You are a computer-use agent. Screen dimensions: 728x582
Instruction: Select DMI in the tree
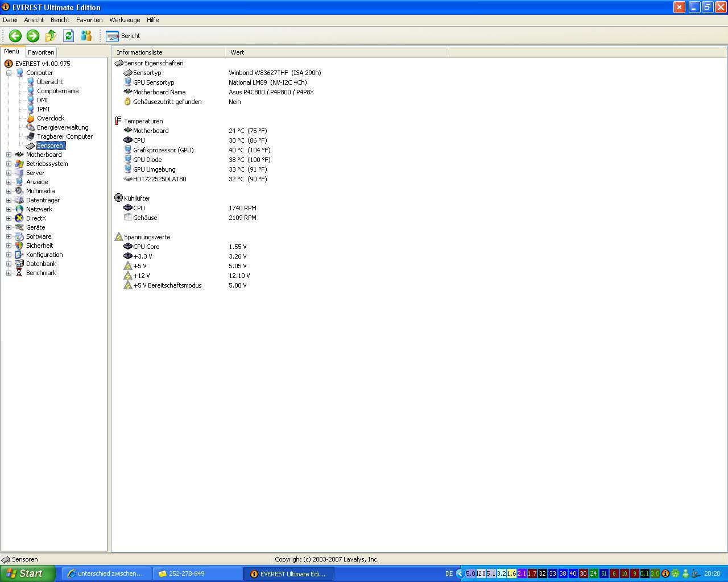pyautogui.click(x=42, y=100)
